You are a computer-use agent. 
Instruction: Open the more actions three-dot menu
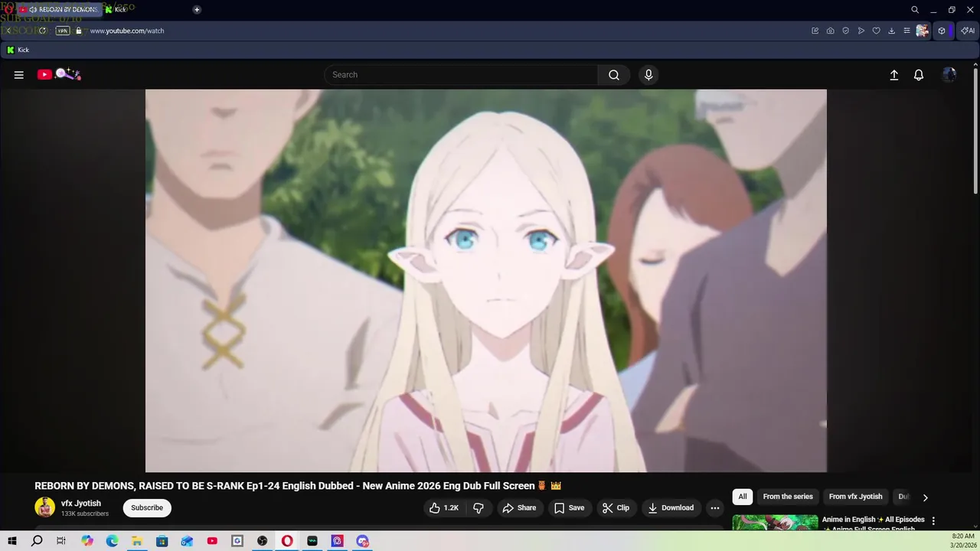715,508
